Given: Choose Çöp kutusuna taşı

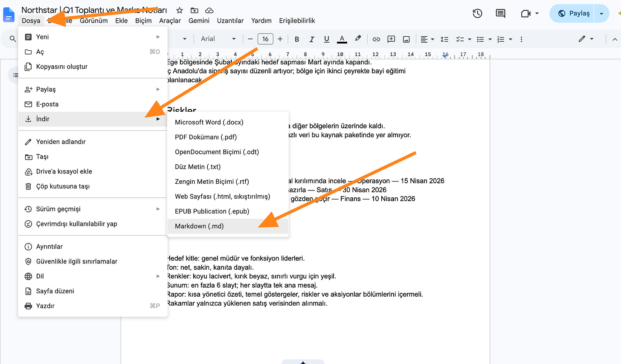Looking at the screenshot, I should pyautogui.click(x=93, y=187).
